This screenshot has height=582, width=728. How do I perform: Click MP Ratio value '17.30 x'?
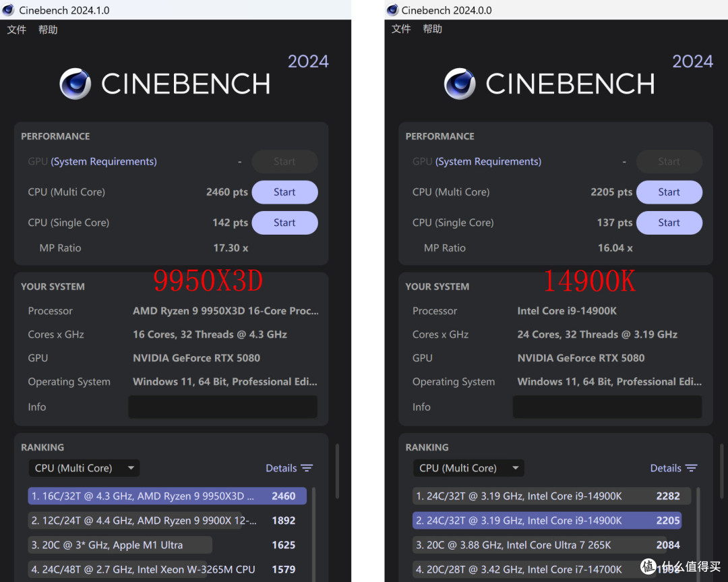click(231, 248)
